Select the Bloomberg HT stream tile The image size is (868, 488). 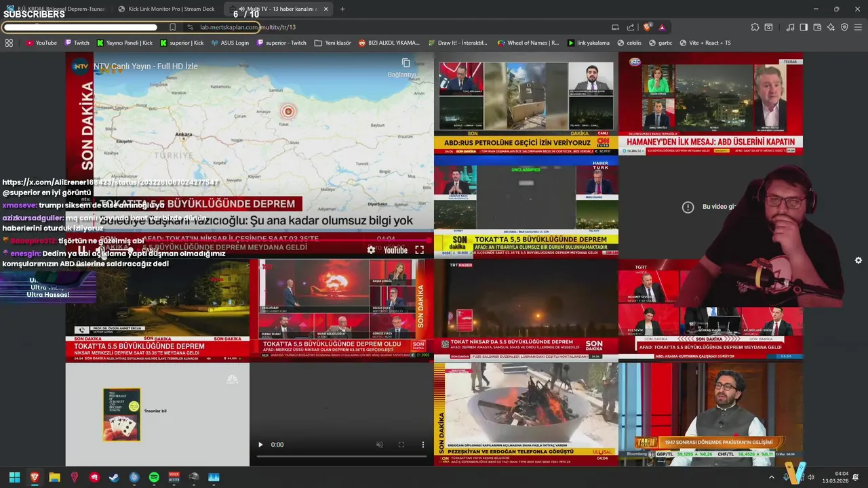[x=711, y=414]
